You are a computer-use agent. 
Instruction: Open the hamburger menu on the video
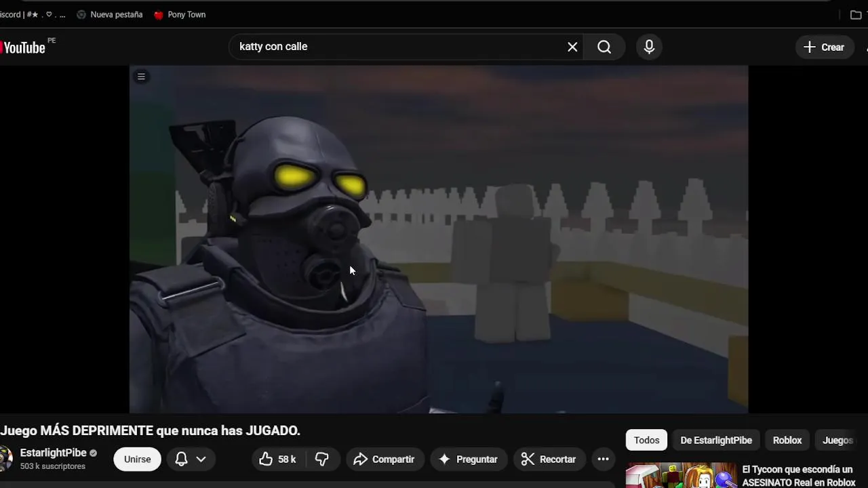(141, 77)
